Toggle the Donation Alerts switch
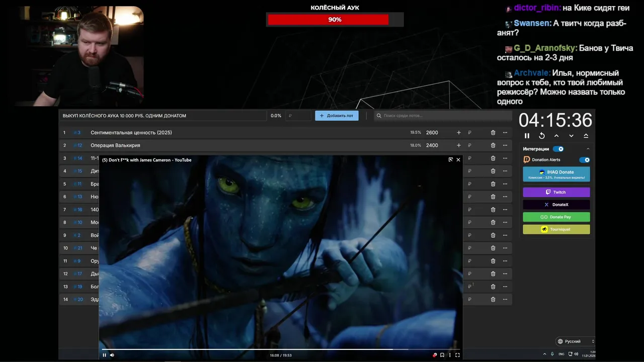644x362 pixels. [x=584, y=160]
